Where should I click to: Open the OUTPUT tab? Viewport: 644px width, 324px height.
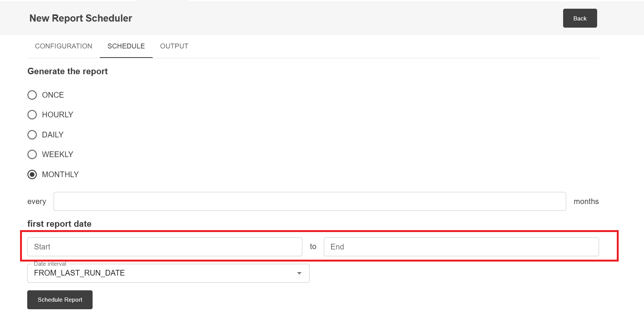[174, 46]
